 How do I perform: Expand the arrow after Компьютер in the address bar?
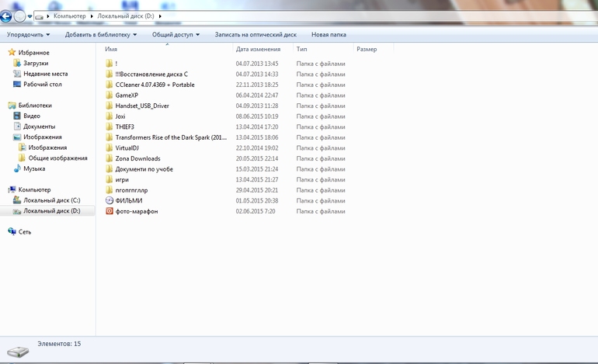[92, 16]
